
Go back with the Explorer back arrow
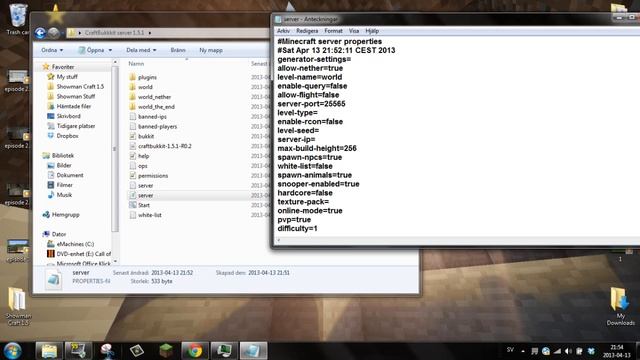[40, 33]
